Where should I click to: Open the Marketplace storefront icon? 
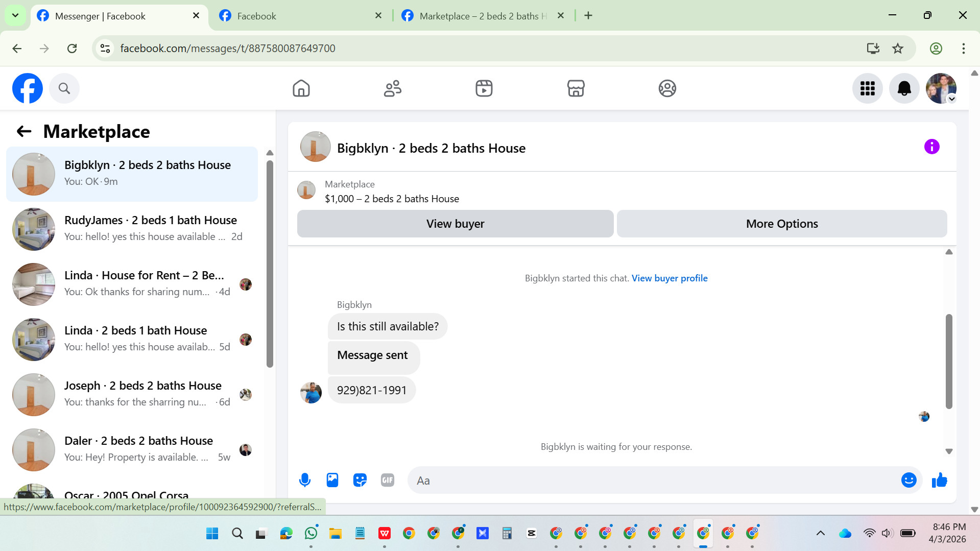(x=576, y=88)
